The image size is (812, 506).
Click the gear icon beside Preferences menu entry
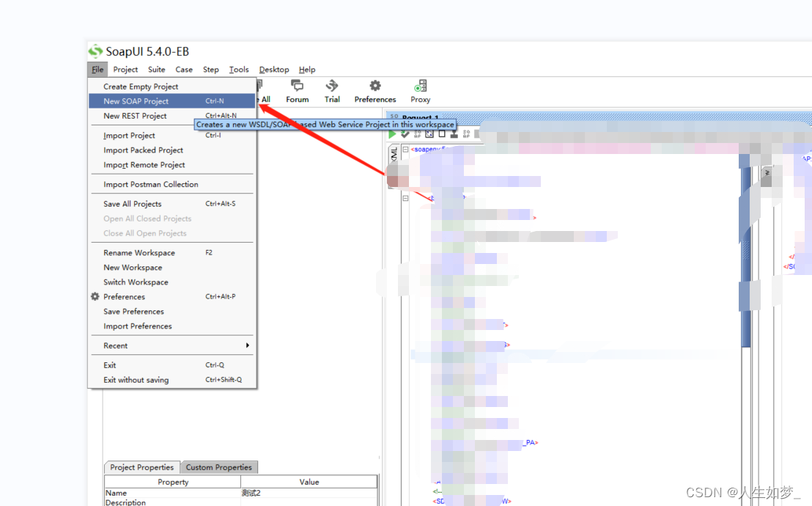point(95,296)
